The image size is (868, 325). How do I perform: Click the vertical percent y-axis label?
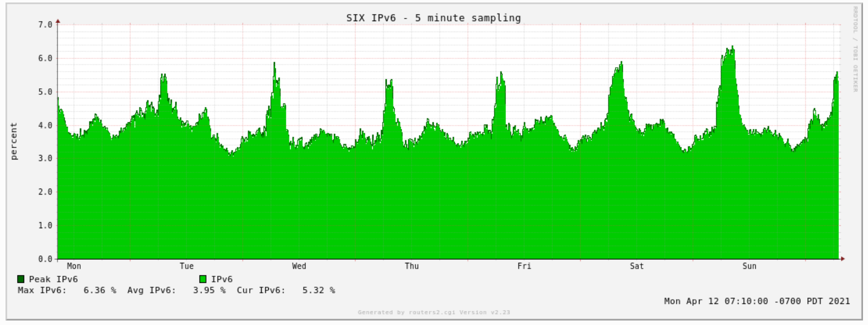pyautogui.click(x=14, y=141)
